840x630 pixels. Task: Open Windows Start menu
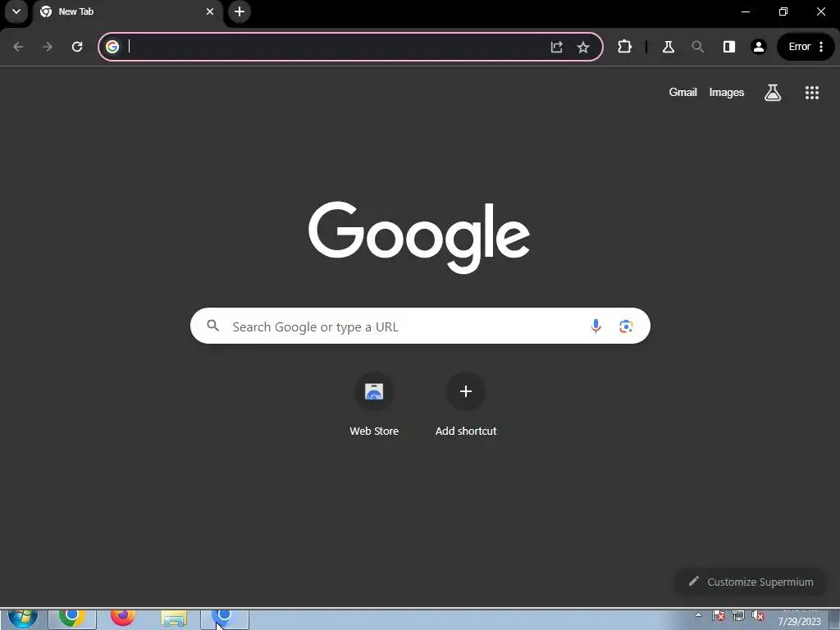[x=23, y=619]
